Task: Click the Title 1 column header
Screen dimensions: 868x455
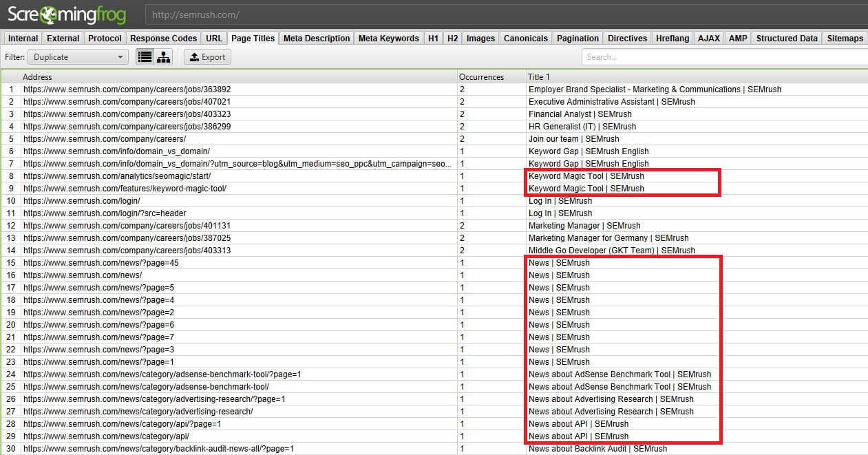Action: click(x=538, y=77)
